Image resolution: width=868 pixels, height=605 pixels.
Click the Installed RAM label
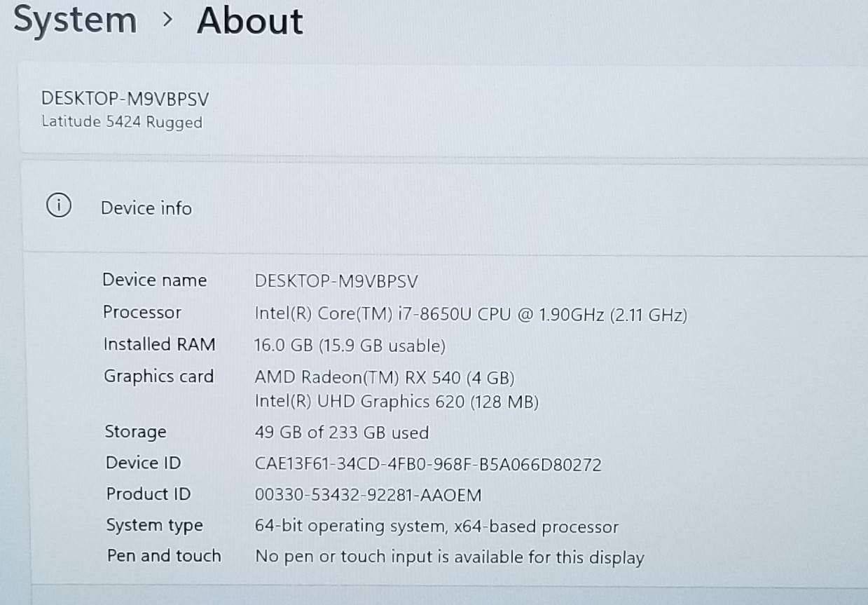coord(160,344)
